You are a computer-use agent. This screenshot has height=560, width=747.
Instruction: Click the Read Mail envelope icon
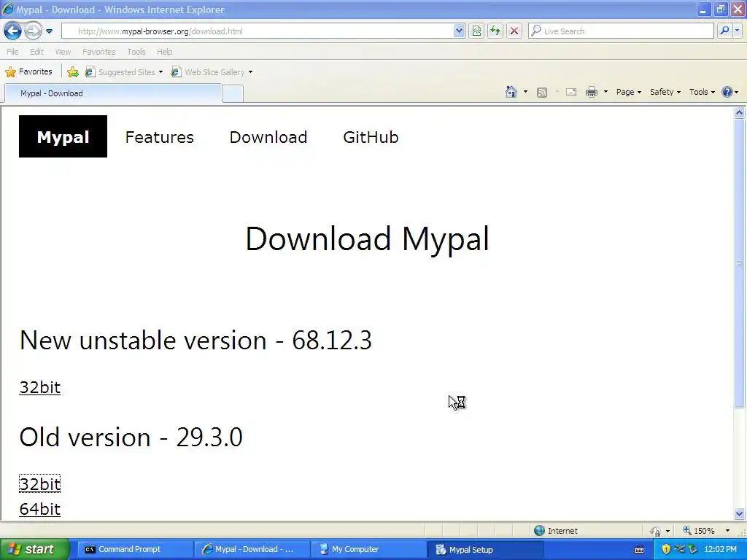point(571,92)
